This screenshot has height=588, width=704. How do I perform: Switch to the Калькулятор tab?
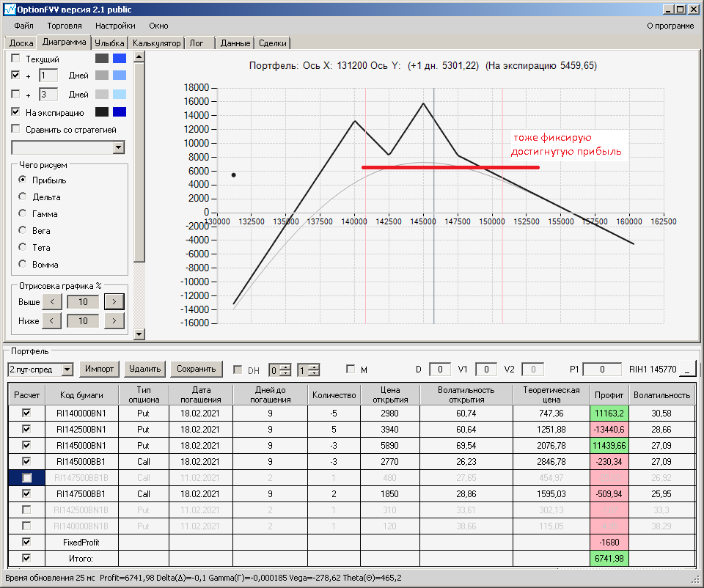pyautogui.click(x=156, y=43)
